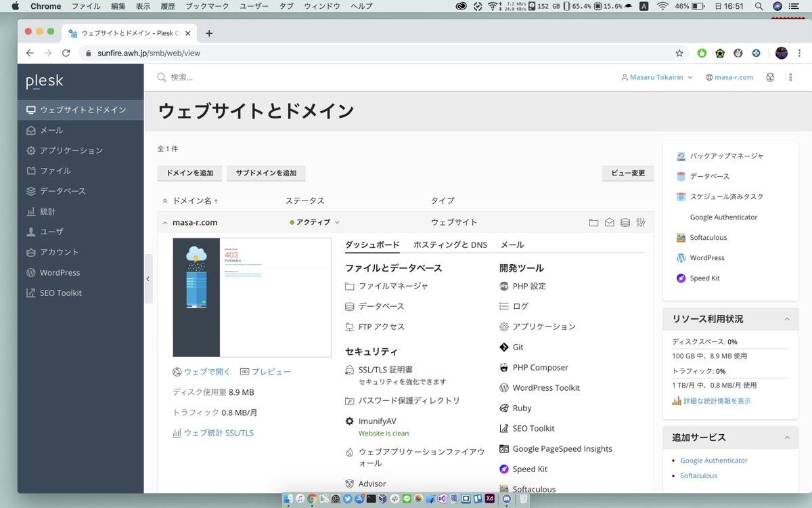Open 詳細な統計情報を表示 link
This screenshot has width=812, height=508.
[x=711, y=401]
